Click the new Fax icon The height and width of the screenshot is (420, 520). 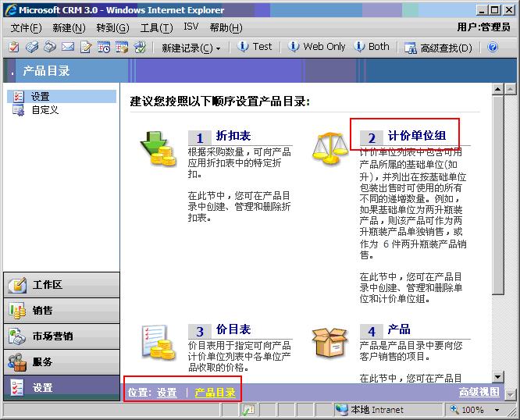tap(32, 47)
